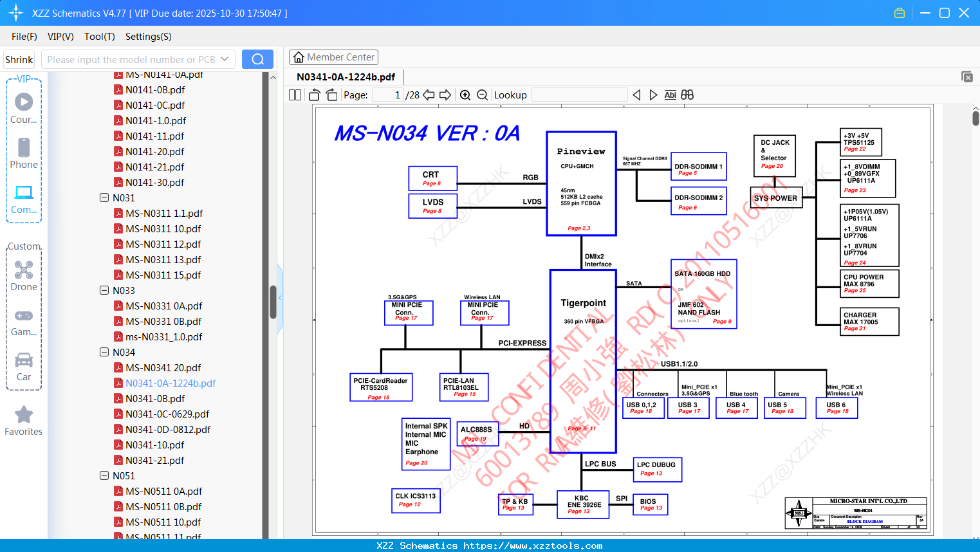The width and height of the screenshot is (980, 552).
Task: Open N0141-21.pdf in file tree
Action: click(155, 167)
